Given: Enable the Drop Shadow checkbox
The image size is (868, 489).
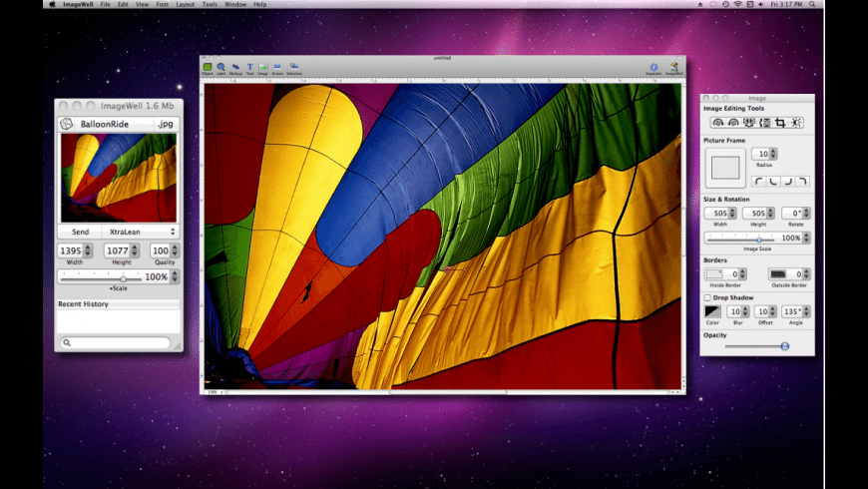Looking at the screenshot, I should (707, 298).
